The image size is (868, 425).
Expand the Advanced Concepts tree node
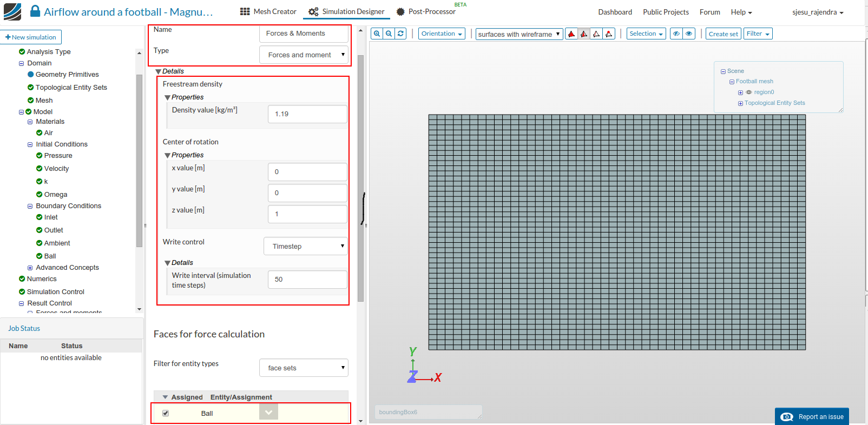pyautogui.click(x=30, y=268)
